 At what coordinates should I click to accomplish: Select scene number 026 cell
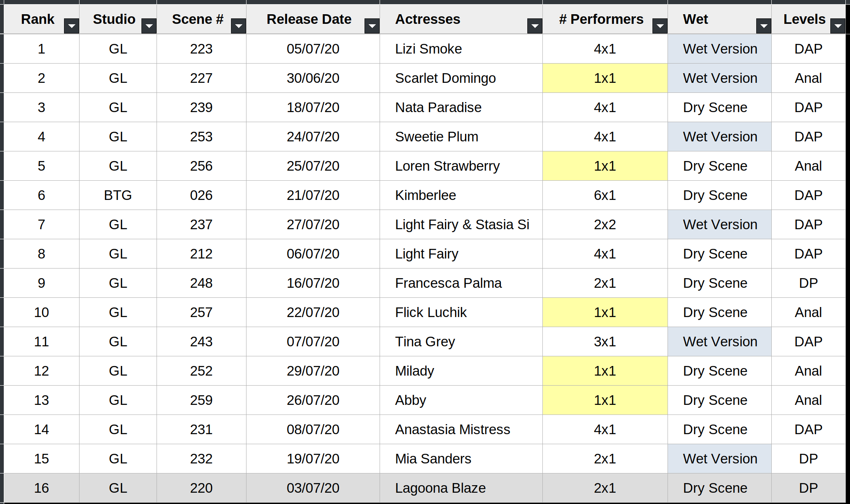201,195
